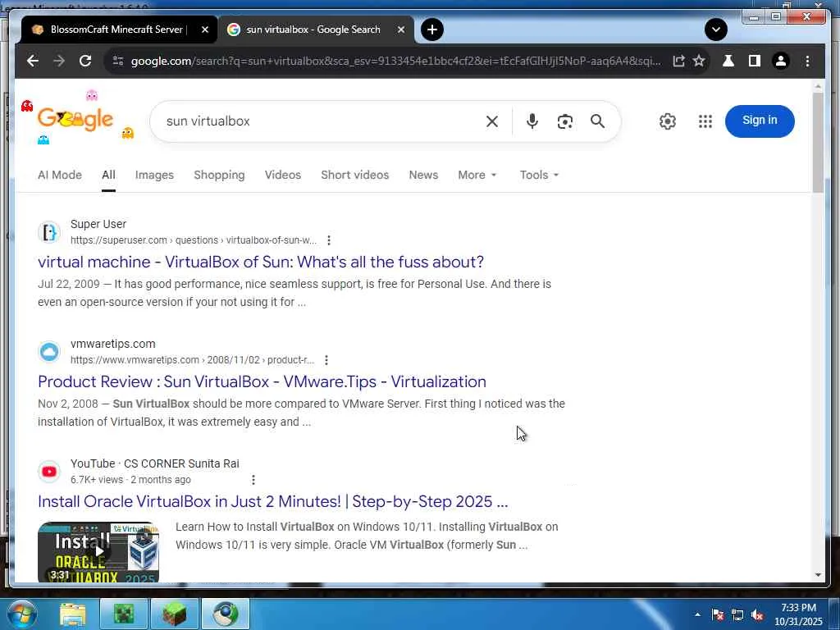Click the muted volume tray icon
The height and width of the screenshot is (630, 840).
point(757,615)
